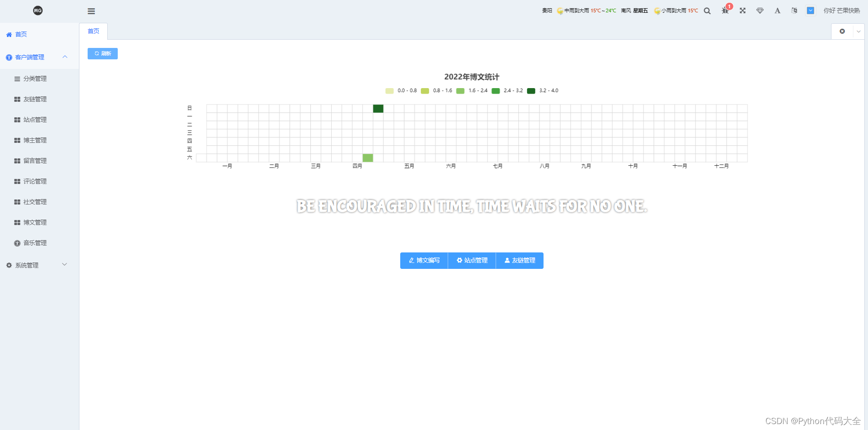Open 博文管理 in sidebar
Screen dimensions: 868x430
(x=39, y=222)
